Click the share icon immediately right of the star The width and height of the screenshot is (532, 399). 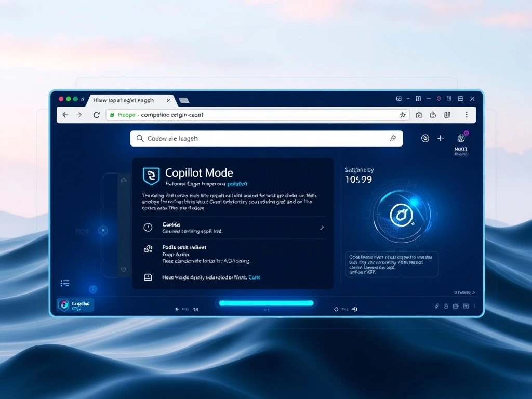[x=419, y=115]
